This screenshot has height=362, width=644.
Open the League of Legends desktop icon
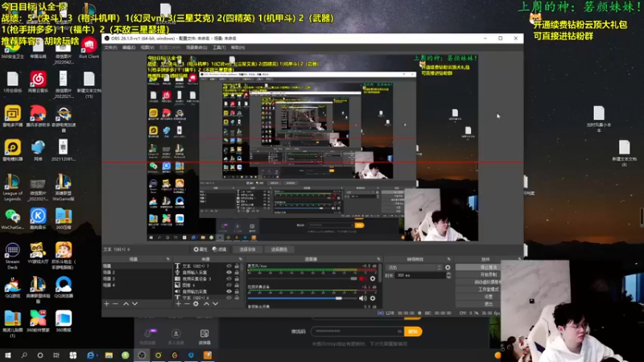[12, 187]
